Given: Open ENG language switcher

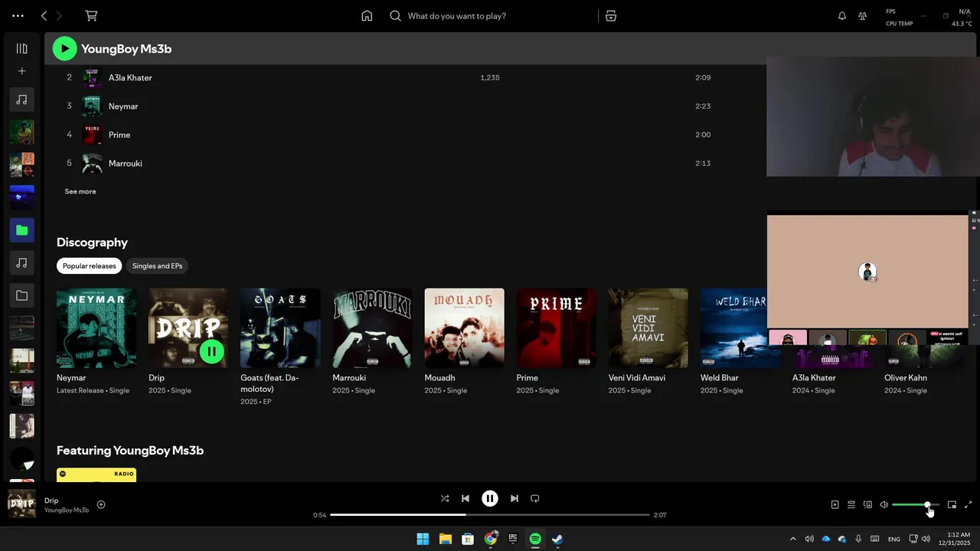Looking at the screenshot, I should [893, 539].
